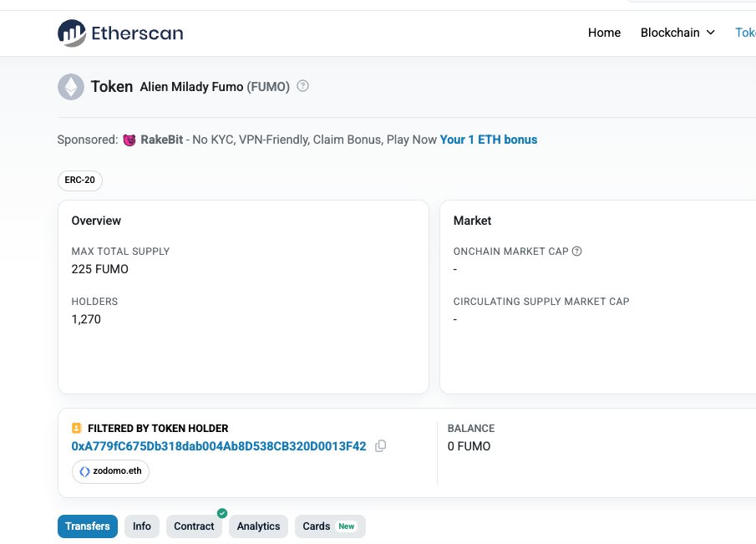Click the 0 FUMO balance value
The height and width of the screenshot is (544, 756).
pos(469,446)
